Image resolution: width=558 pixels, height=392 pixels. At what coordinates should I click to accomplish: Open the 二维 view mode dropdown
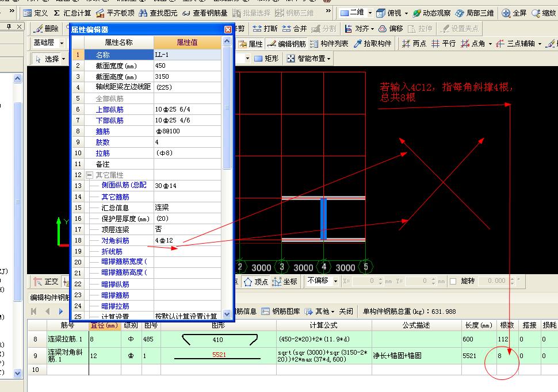tap(370, 13)
